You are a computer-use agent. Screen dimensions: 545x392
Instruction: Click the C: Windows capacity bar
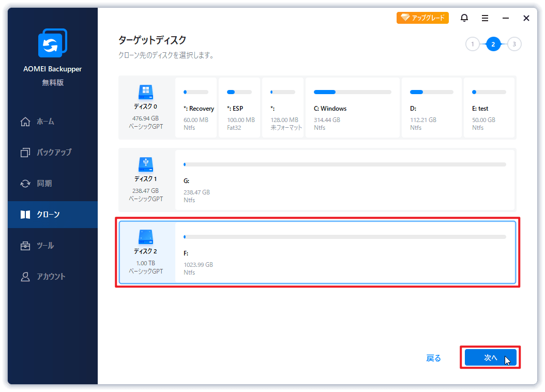click(x=352, y=93)
